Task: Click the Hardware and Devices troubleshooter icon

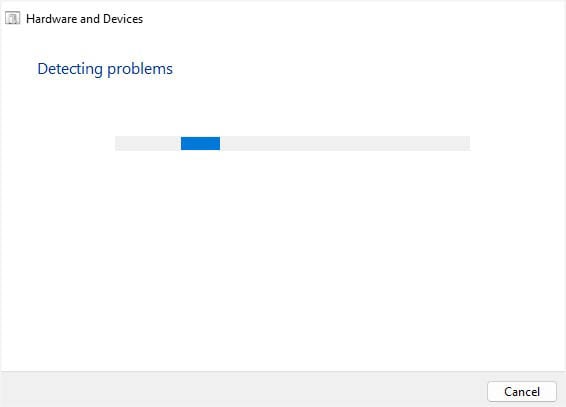Action: [13, 18]
